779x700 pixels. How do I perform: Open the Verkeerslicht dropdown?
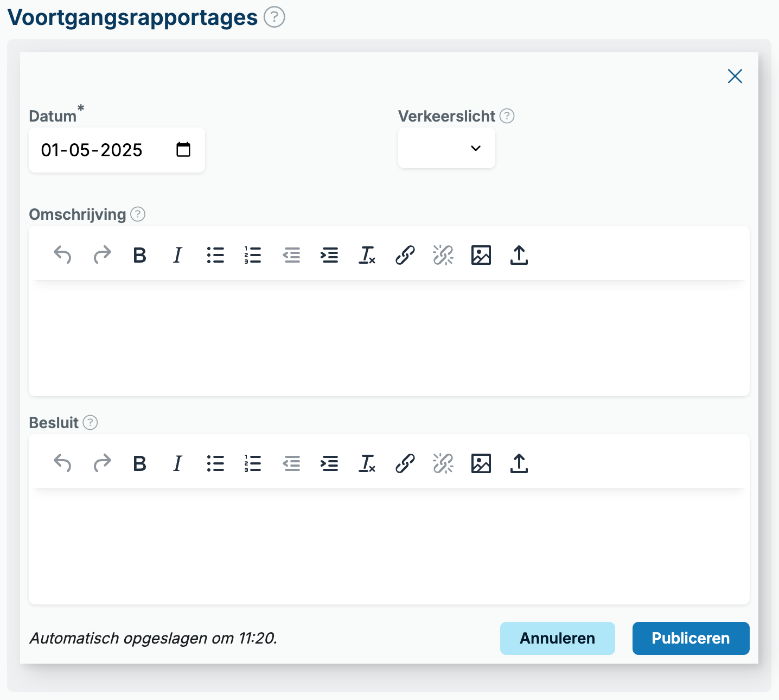click(x=446, y=148)
